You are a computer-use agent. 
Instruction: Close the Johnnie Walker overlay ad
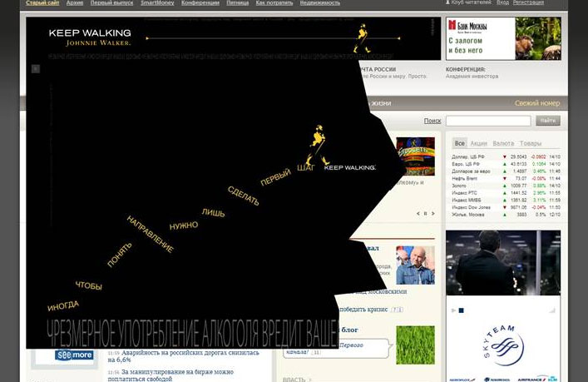36,69
